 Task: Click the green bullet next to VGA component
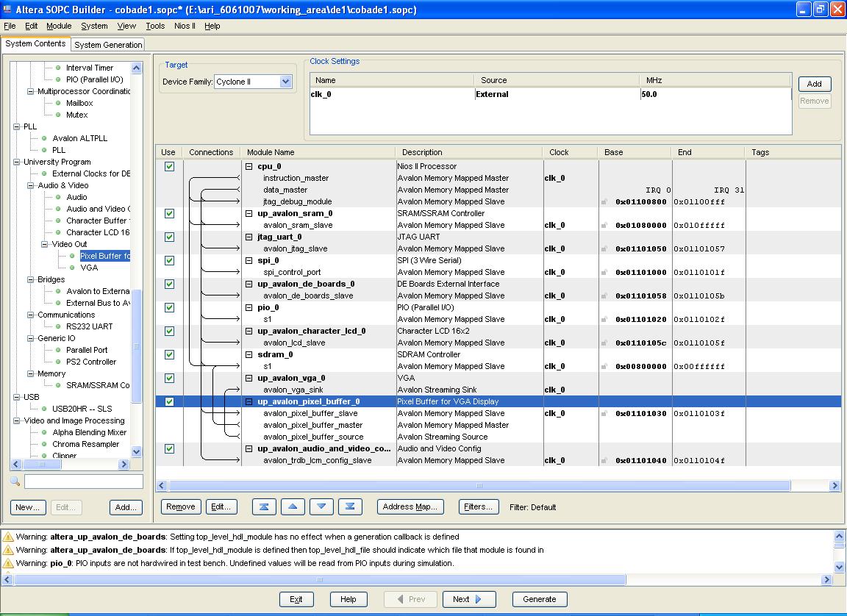point(72,268)
